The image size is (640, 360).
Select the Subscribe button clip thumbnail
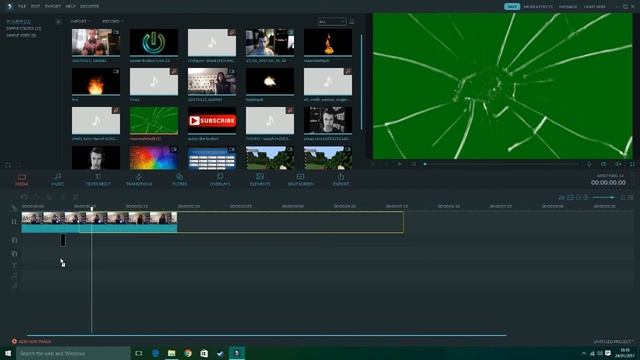(212, 120)
